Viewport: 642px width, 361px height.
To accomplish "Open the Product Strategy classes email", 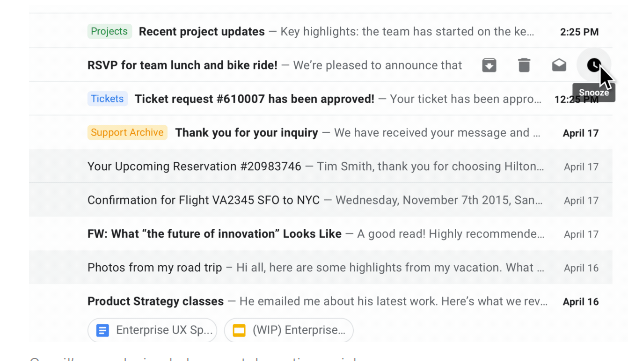I will [x=321, y=302].
